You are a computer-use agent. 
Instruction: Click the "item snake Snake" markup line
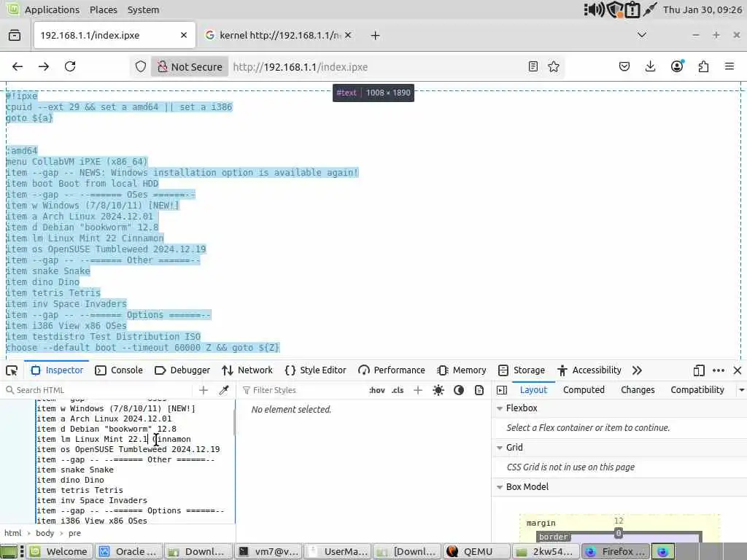coord(75,470)
